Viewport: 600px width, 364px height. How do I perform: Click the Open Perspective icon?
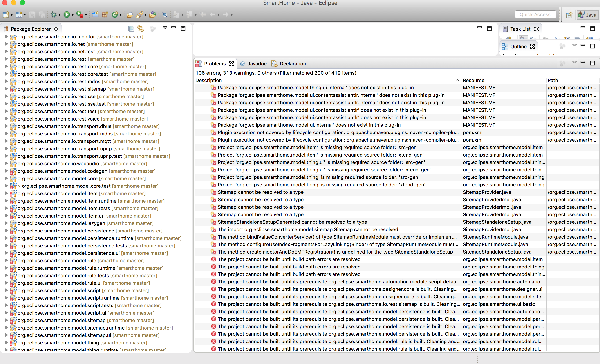(x=569, y=15)
